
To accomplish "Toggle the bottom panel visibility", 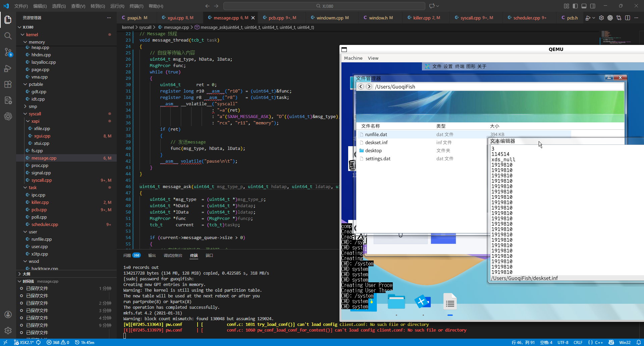I will (584, 6).
